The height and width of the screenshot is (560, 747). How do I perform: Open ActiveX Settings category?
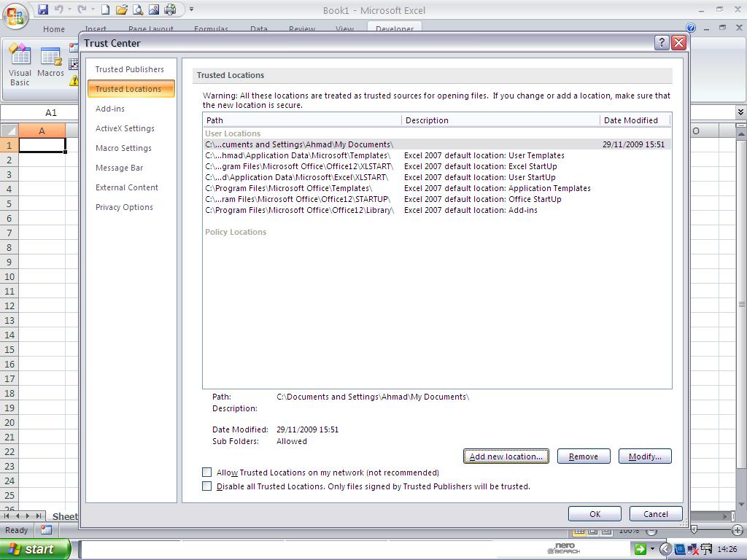125,128
